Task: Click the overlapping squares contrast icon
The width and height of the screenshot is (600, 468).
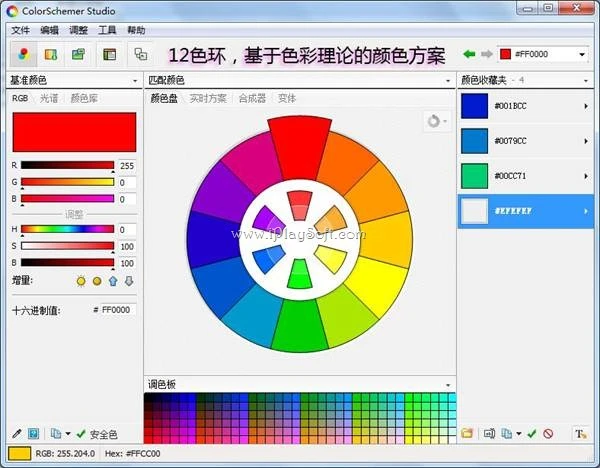Action: (x=140, y=54)
